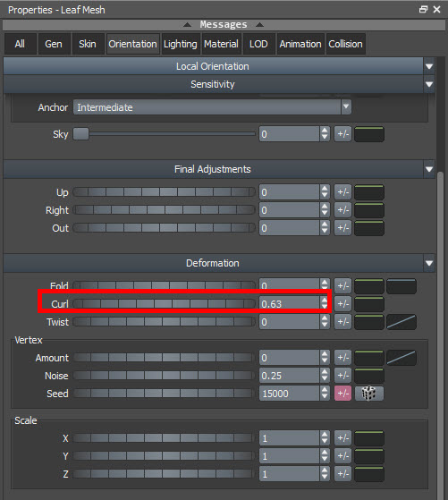Open the Animation tab

300,44
